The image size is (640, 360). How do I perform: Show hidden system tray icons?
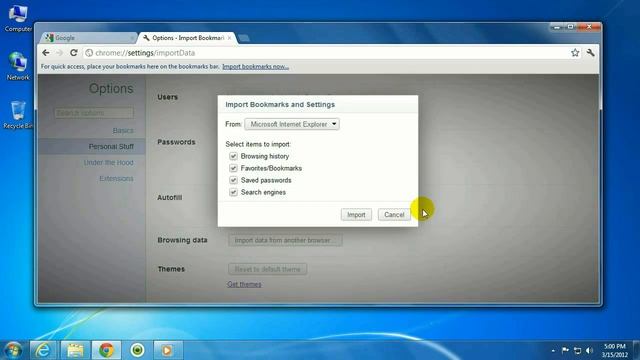(x=553, y=350)
